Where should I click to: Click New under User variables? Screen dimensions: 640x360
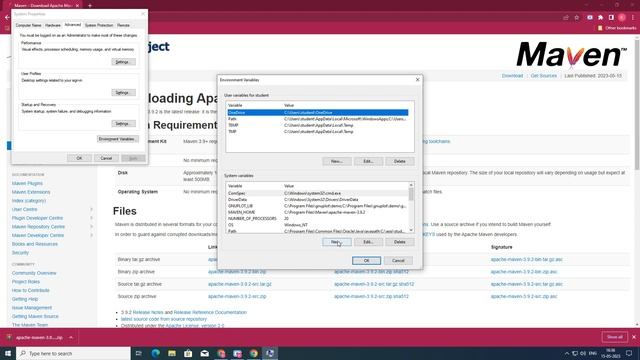[x=336, y=161]
